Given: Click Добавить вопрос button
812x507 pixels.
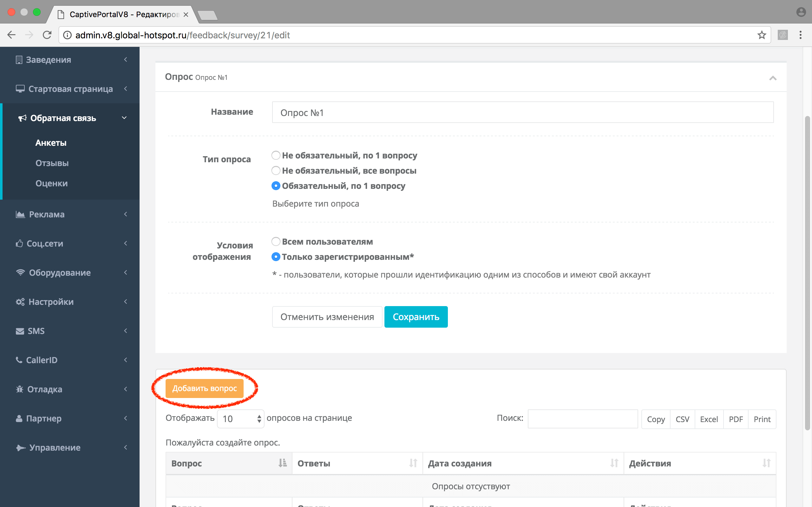Looking at the screenshot, I should pos(205,388).
